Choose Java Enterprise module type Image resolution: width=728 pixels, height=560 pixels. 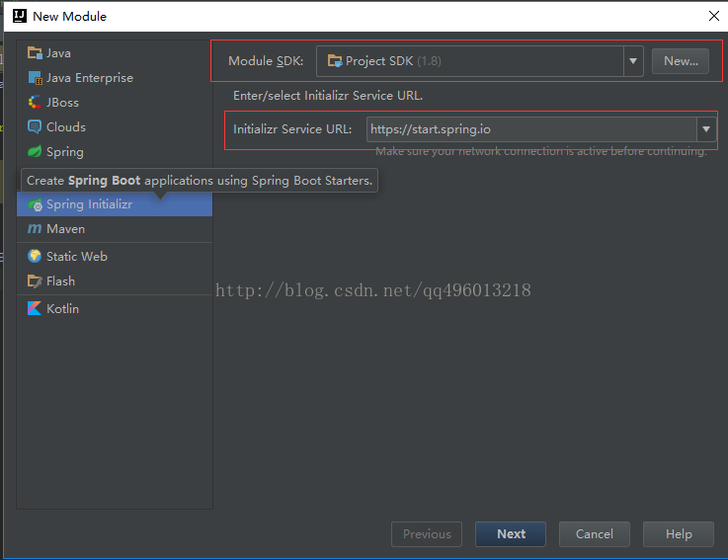coord(115,78)
